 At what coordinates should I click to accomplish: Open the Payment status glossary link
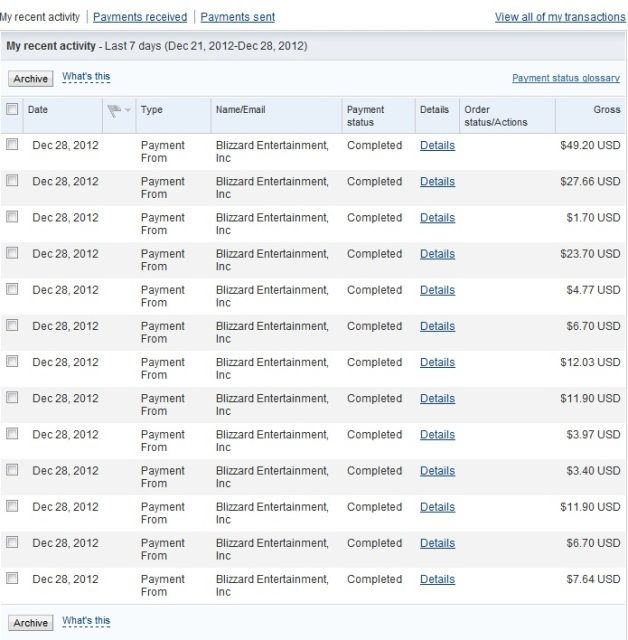[565, 78]
